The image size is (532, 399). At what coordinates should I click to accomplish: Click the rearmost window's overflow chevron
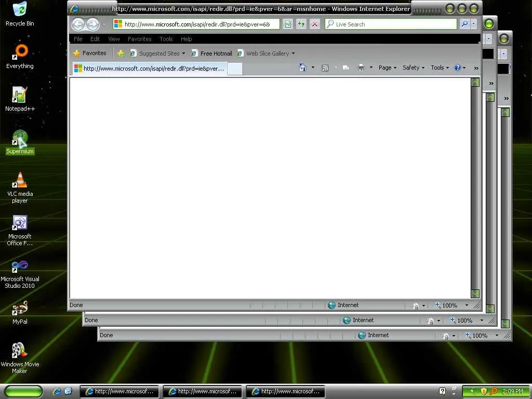(x=506, y=98)
